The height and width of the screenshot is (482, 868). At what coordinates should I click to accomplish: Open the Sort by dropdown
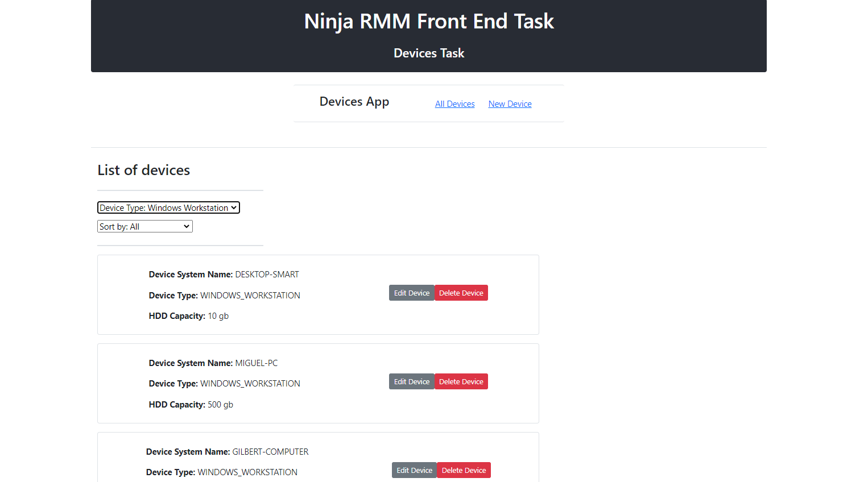point(145,227)
